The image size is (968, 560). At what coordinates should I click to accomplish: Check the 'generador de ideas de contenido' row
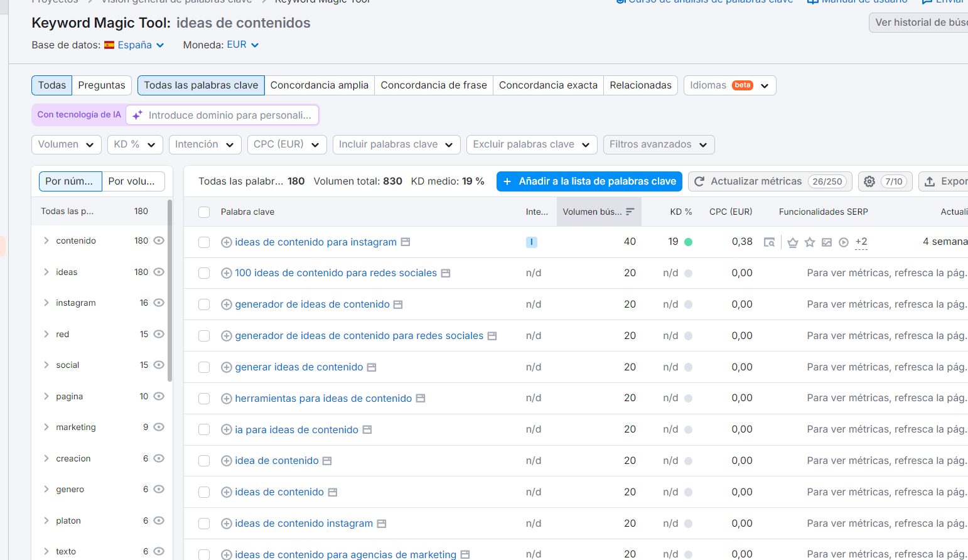[x=204, y=304]
